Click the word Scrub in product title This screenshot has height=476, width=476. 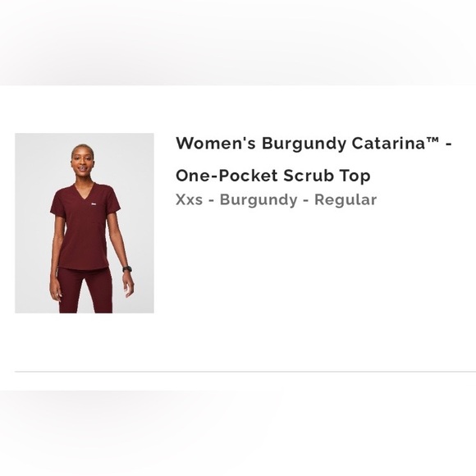[309, 176]
